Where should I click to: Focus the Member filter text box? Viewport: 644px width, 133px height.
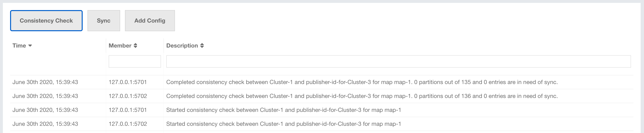coord(135,61)
